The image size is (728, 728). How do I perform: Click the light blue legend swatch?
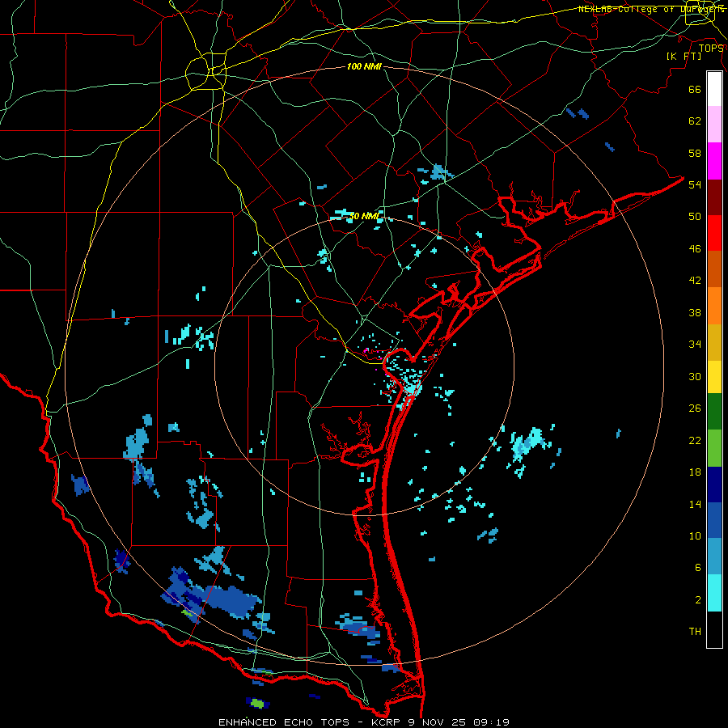pyautogui.click(x=714, y=557)
